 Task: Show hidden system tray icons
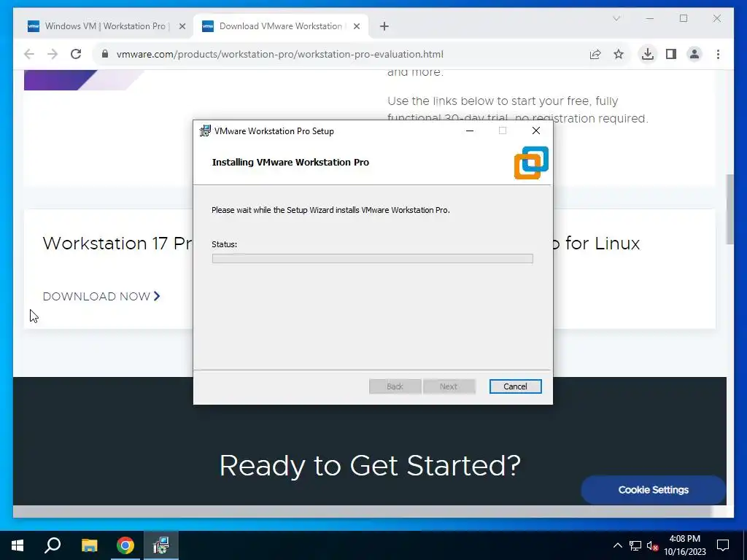point(617,545)
